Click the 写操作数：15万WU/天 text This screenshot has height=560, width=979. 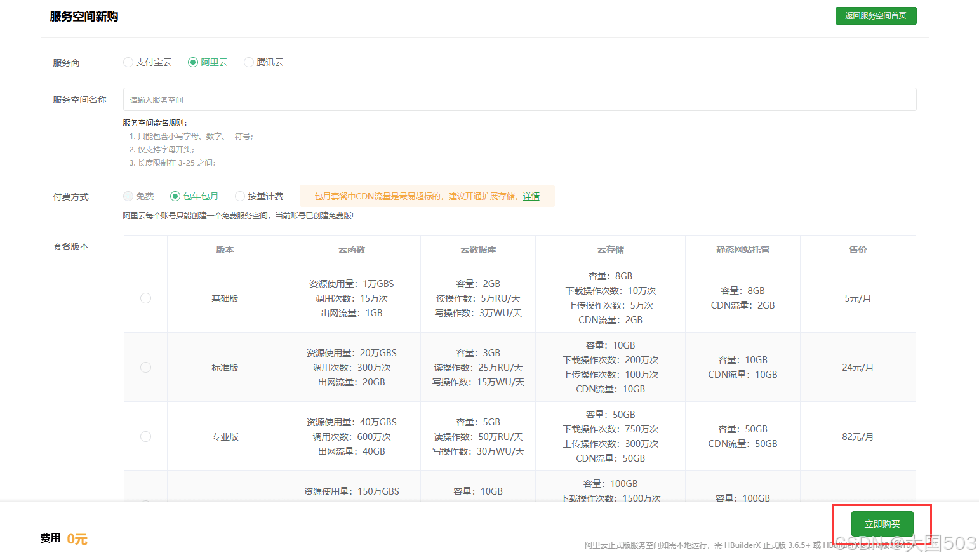[x=478, y=382]
